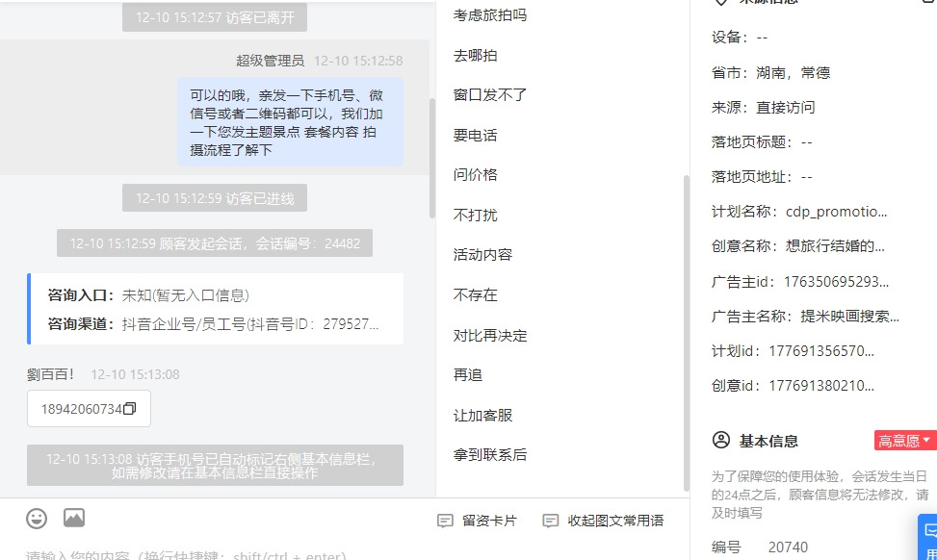Click the 15:12:59 访客已进线 system notice
937x560 pixels.
pos(215,197)
